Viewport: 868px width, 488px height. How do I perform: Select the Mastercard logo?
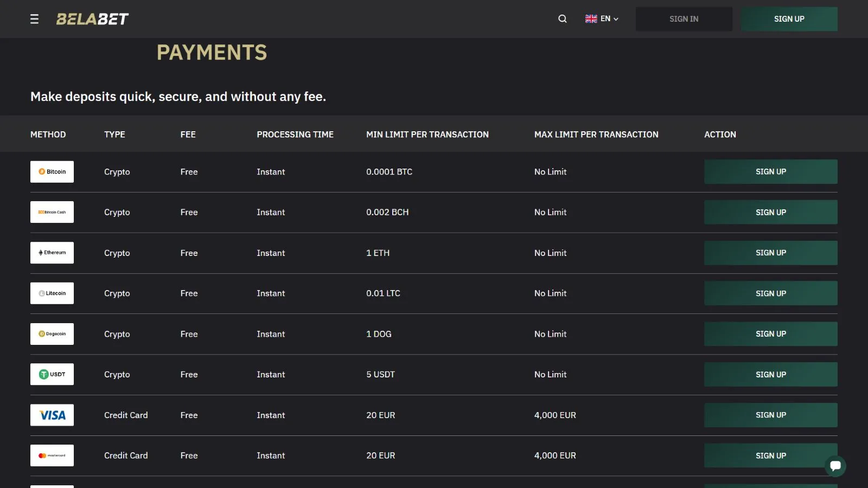(52, 455)
